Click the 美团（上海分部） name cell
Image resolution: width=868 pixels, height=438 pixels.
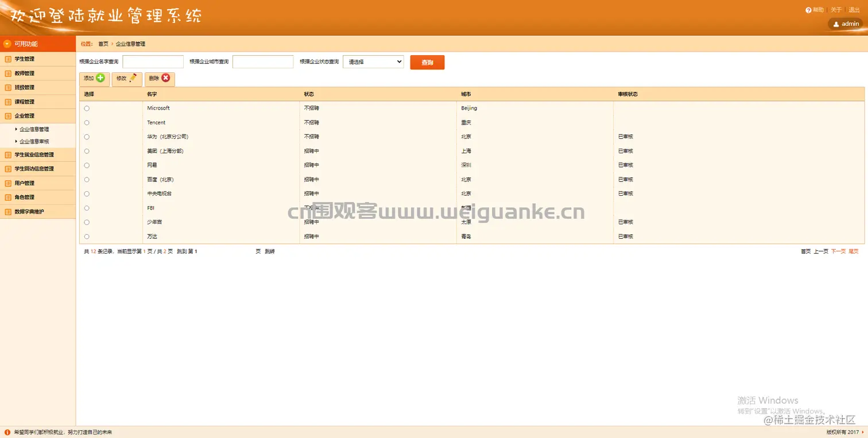221,151
